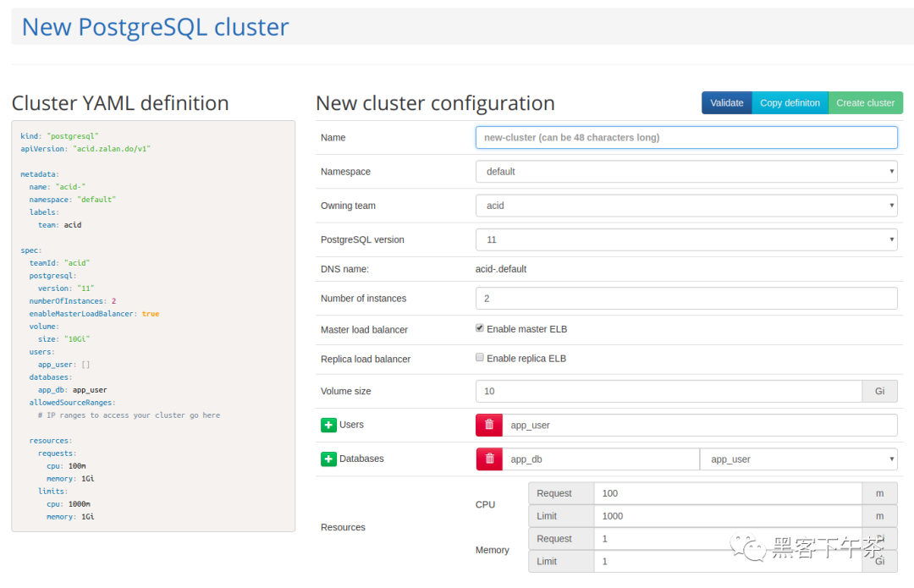Enable the replica ELB checkbox
The image size is (914, 588).
(480, 358)
